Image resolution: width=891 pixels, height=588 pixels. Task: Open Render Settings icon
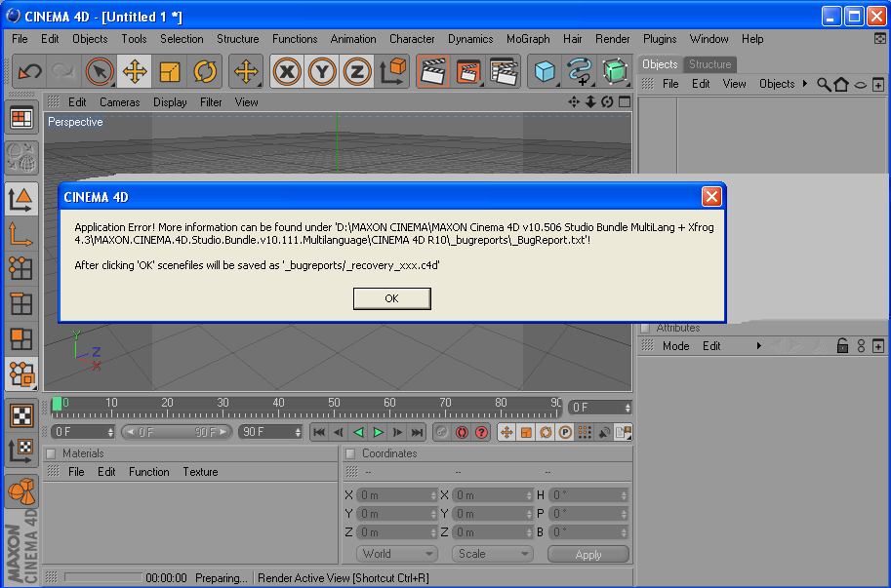504,71
